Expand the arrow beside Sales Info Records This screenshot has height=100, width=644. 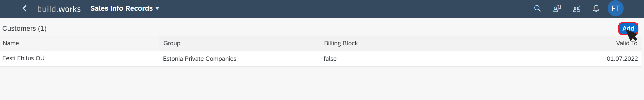coord(157,8)
